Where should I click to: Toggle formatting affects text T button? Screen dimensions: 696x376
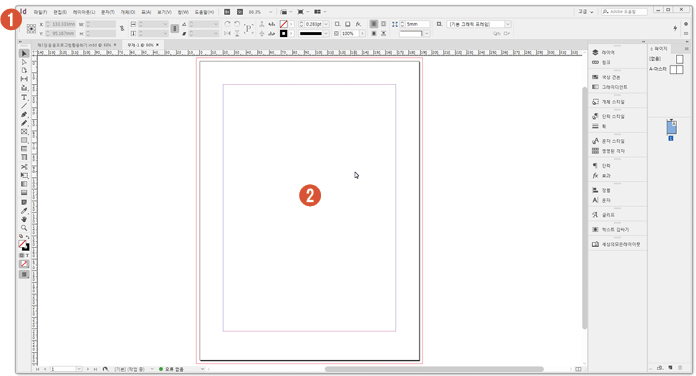click(27, 256)
